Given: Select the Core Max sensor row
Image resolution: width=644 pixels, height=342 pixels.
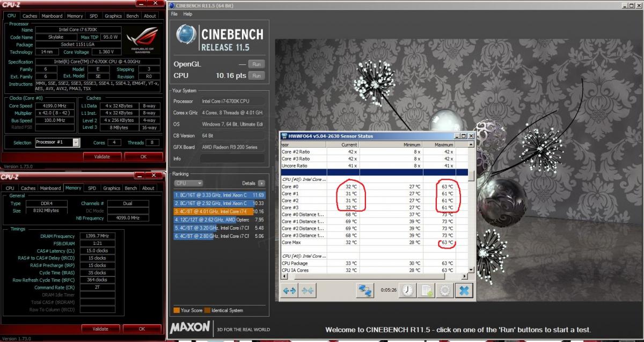Looking at the screenshot, I should click(374, 242).
